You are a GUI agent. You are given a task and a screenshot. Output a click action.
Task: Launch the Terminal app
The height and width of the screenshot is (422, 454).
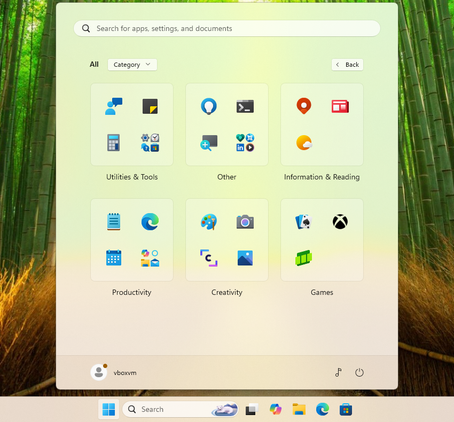pyautogui.click(x=245, y=106)
